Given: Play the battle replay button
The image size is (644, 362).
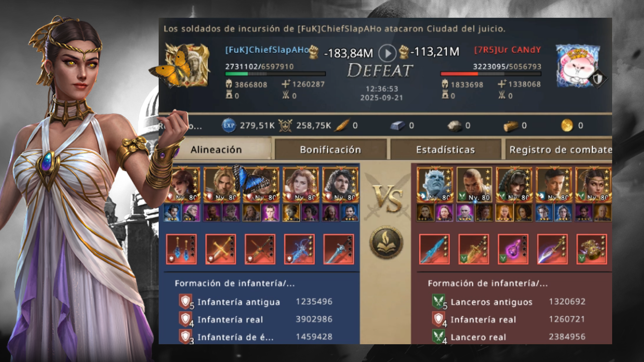Looking at the screenshot, I should tap(387, 53).
